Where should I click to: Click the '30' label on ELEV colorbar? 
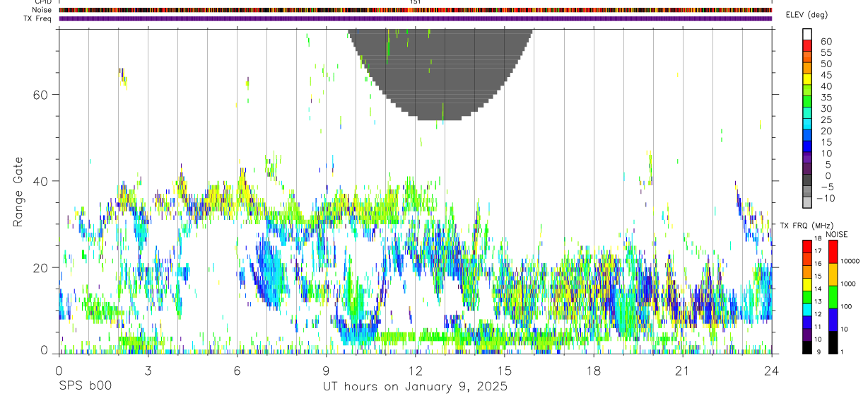coord(826,109)
